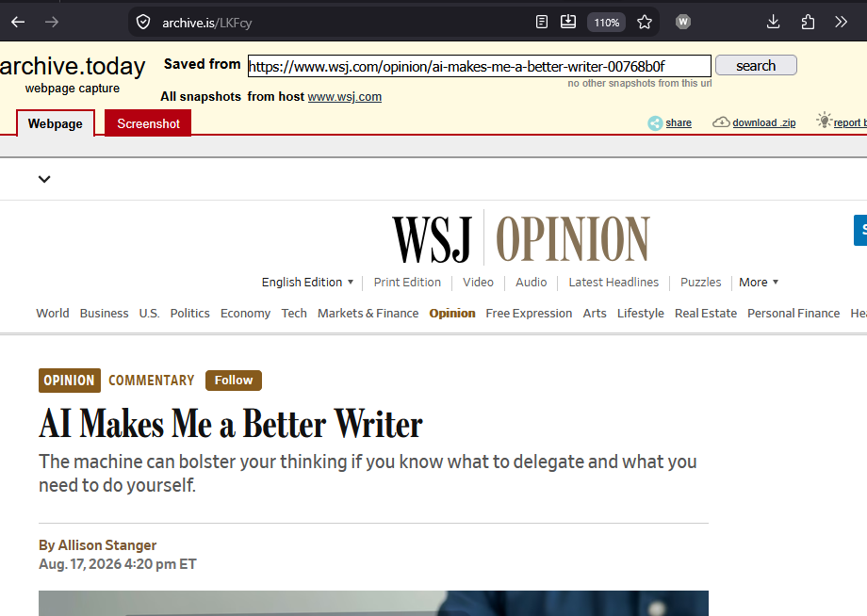Focus the Saved from URL field

pyautogui.click(x=480, y=66)
